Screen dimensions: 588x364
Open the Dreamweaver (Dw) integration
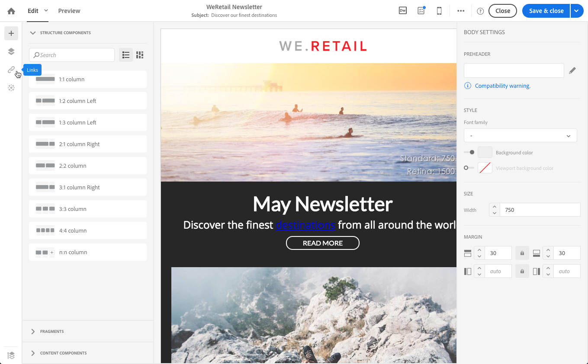[x=403, y=11]
